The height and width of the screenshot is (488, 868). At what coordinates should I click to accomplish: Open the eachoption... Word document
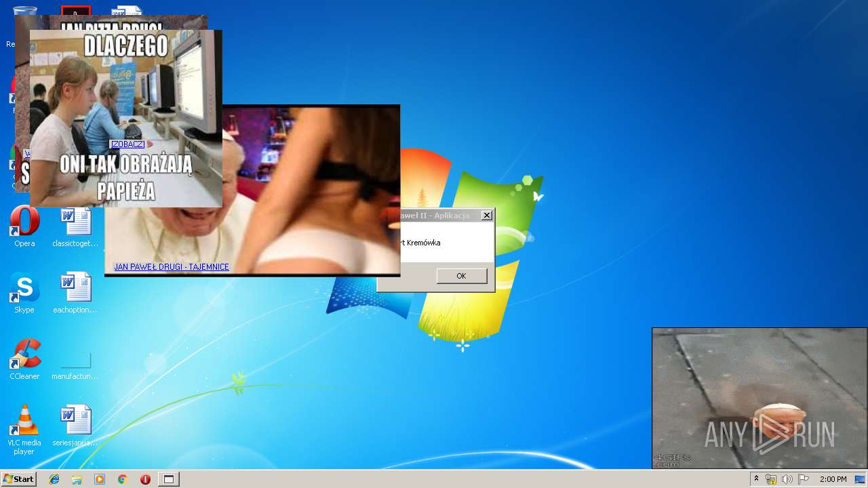click(75, 293)
